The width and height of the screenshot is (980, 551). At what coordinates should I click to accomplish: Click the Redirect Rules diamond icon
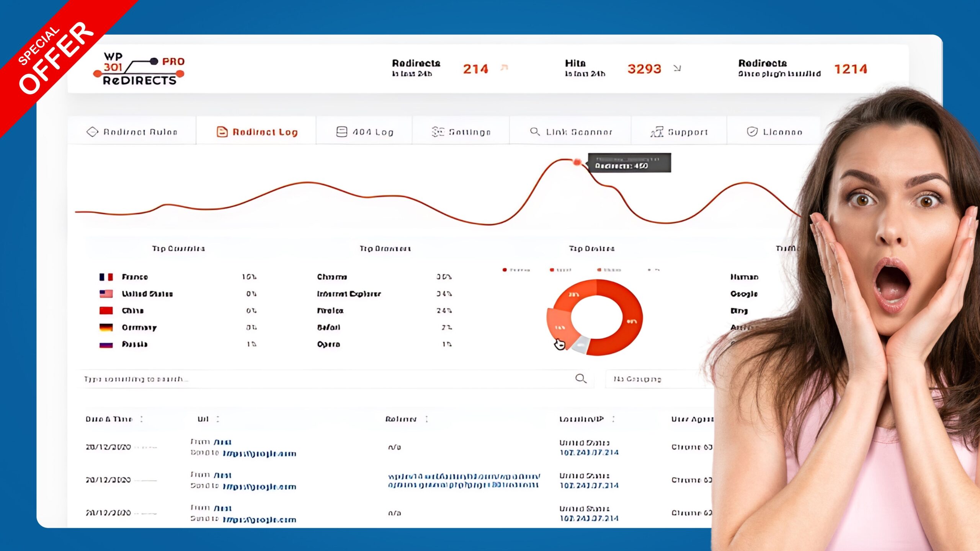coord(92,132)
